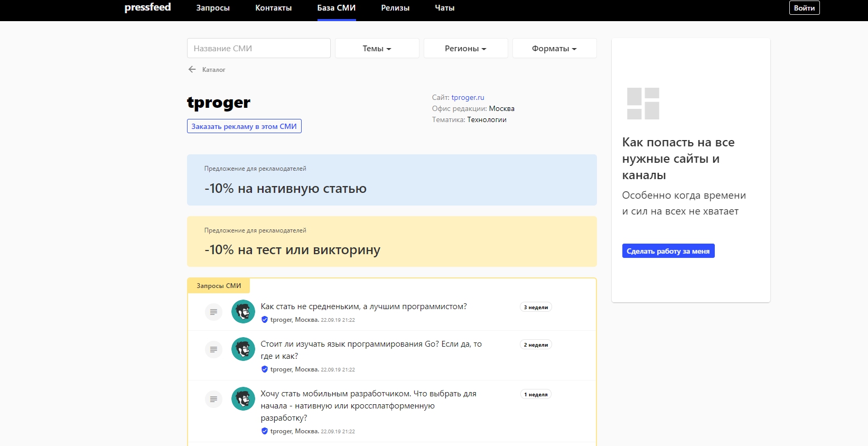
Task: Click Сделать работу за меня button
Action: [x=668, y=251]
